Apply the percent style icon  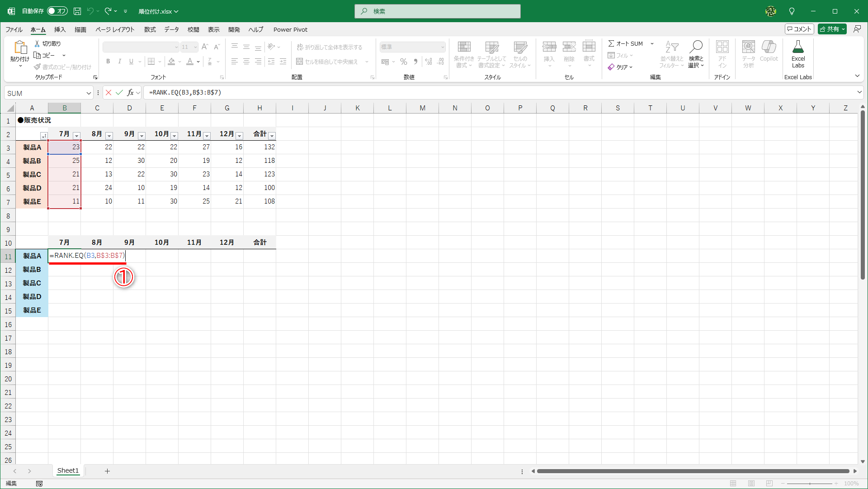point(404,62)
